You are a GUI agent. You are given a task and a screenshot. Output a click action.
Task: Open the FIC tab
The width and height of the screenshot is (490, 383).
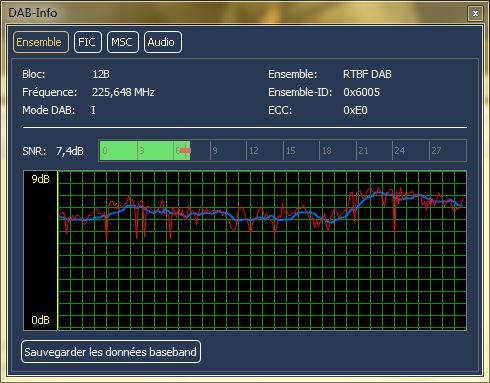[x=87, y=42]
